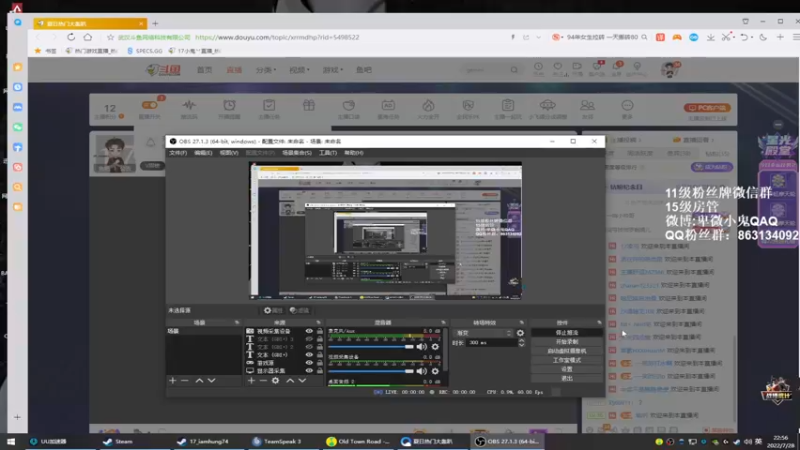This screenshot has width=800, height=450.
Task: Click the AD icon in streamer toolbar
Action: pyautogui.click(x=388, y=106)
